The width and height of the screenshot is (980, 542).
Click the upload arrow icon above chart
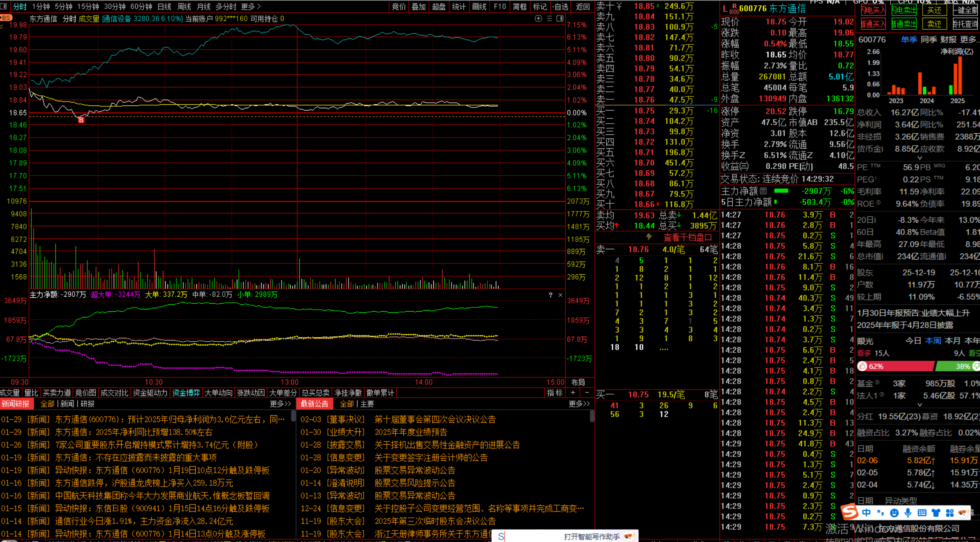(x=539, y=18)
